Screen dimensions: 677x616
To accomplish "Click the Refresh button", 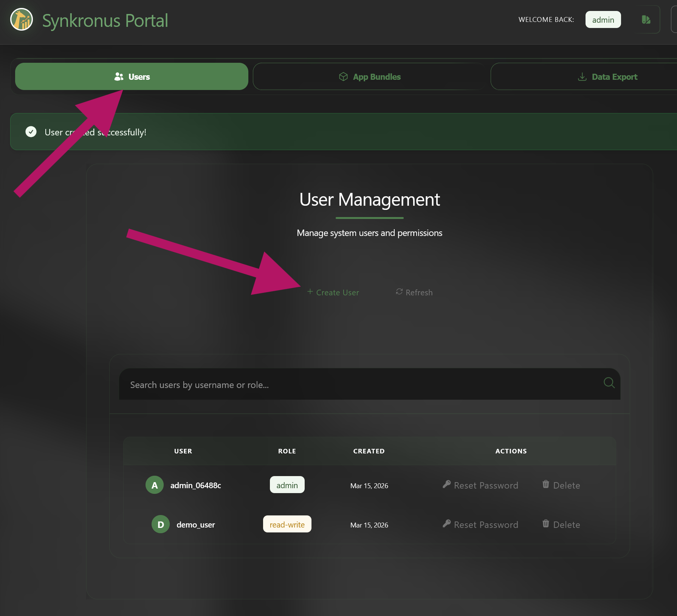I will click(414, 292).
